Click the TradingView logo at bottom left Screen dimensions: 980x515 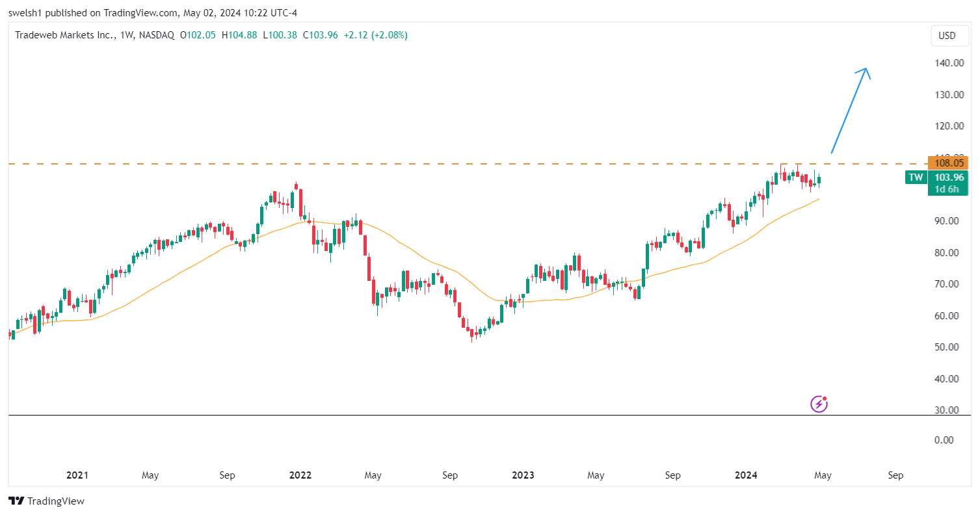coord(46,501)
